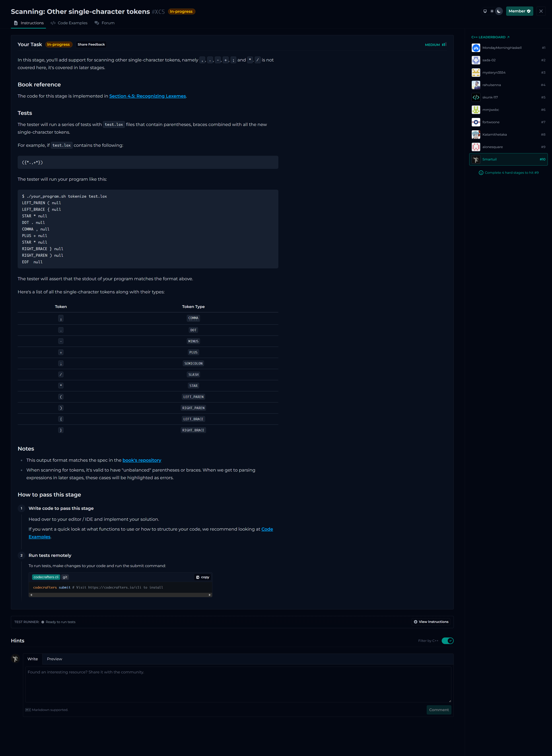Open MondayMorningHaskell's avatar in leaderboard
Image resolution: width=552 pixels, height=756 pixels.
[476, 48]
